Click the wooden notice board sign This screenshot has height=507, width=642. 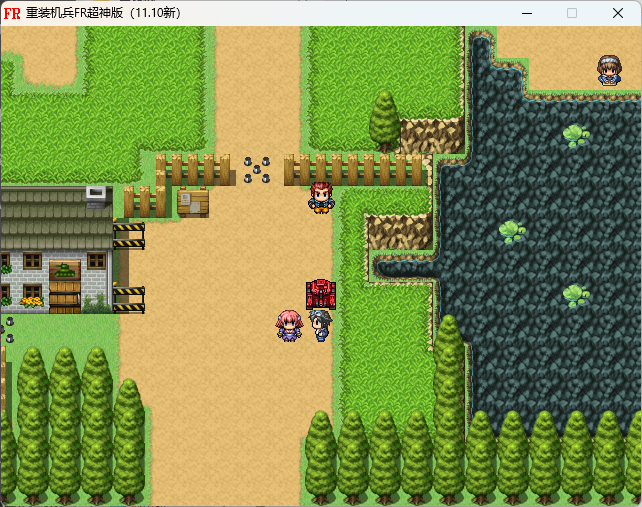click(x=193, y=201)
